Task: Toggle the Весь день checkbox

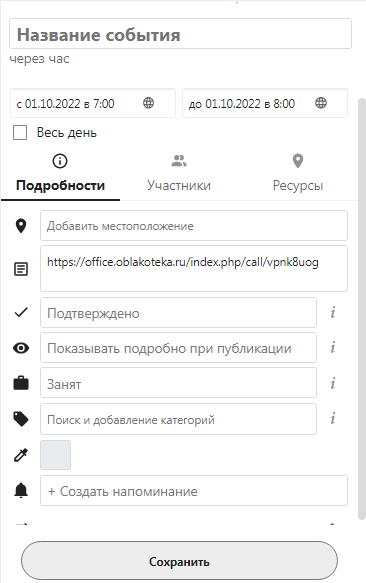Action: (20, 132)
